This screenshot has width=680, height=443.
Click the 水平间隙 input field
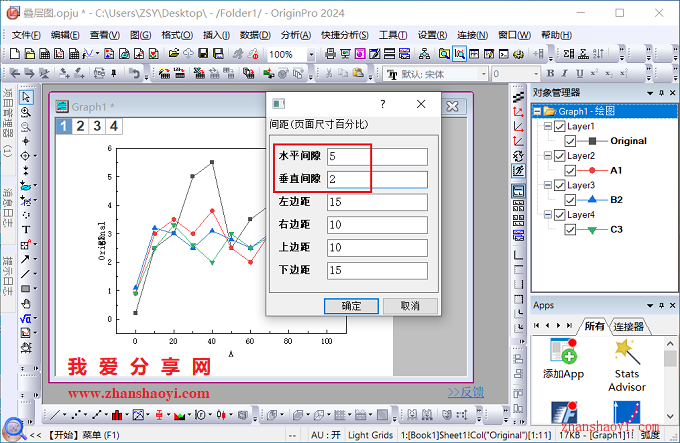click(377, 156)
